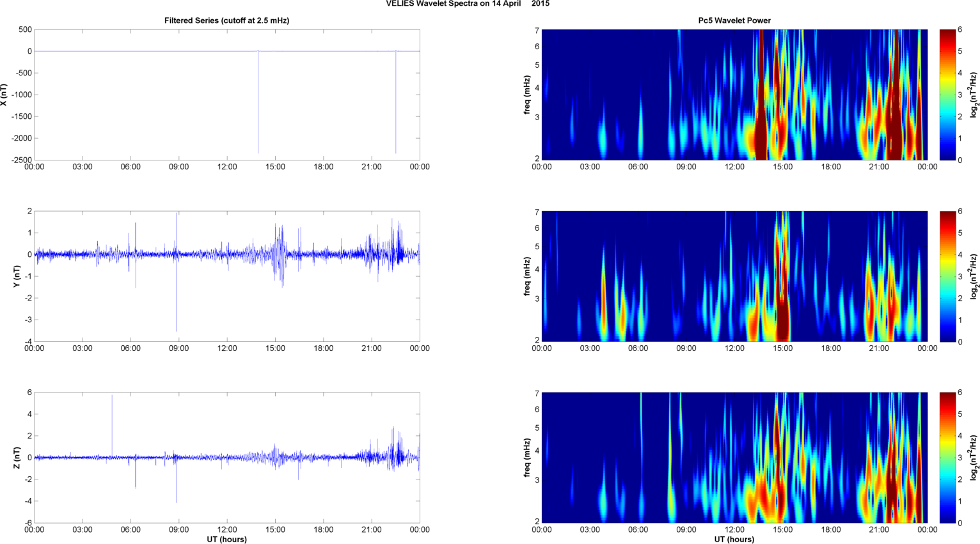Click 'freq (mHz)' label of bottom spectrogram
This screenshot has width=980, height=544.
point(526,458)
